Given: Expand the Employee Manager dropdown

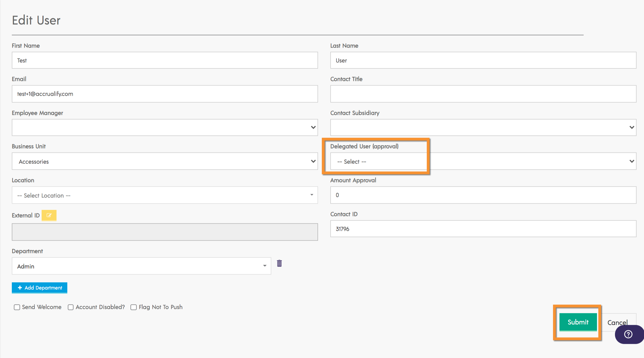Looking at the screenshot, I should (165, 127).
